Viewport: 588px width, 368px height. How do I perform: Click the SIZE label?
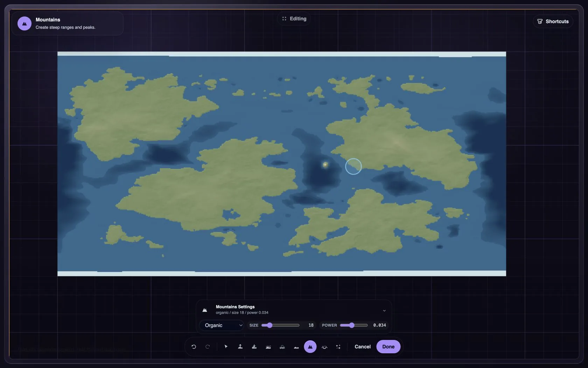point(254,325)
